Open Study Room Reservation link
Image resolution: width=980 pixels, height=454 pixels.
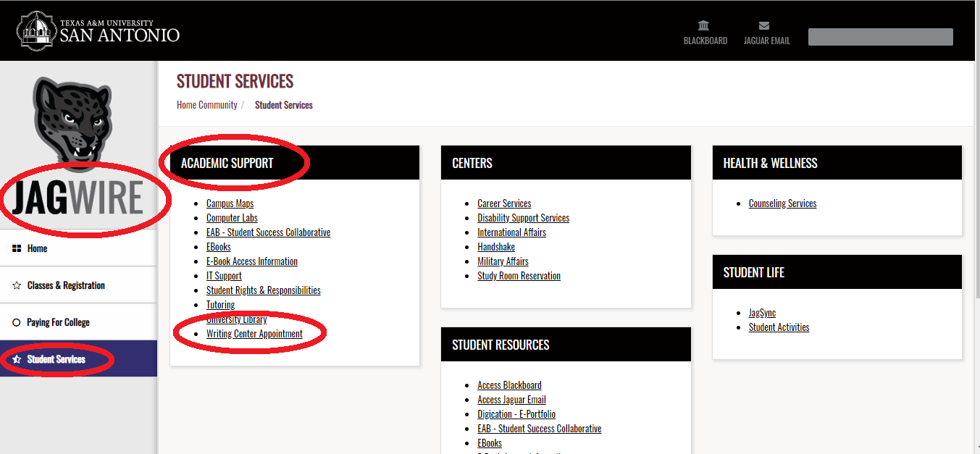(519, 276)
